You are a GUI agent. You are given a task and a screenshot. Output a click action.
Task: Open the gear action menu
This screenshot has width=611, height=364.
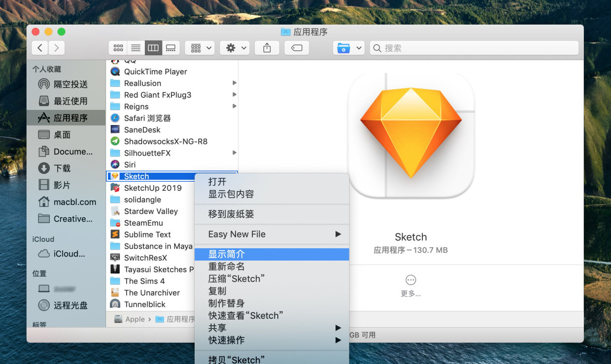coord(235,48)
